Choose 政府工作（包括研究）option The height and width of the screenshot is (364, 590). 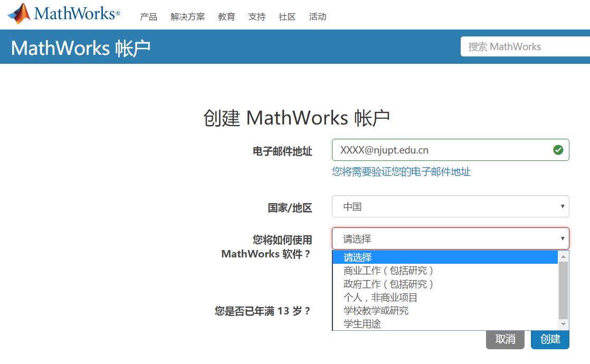[x=445, y=284]
